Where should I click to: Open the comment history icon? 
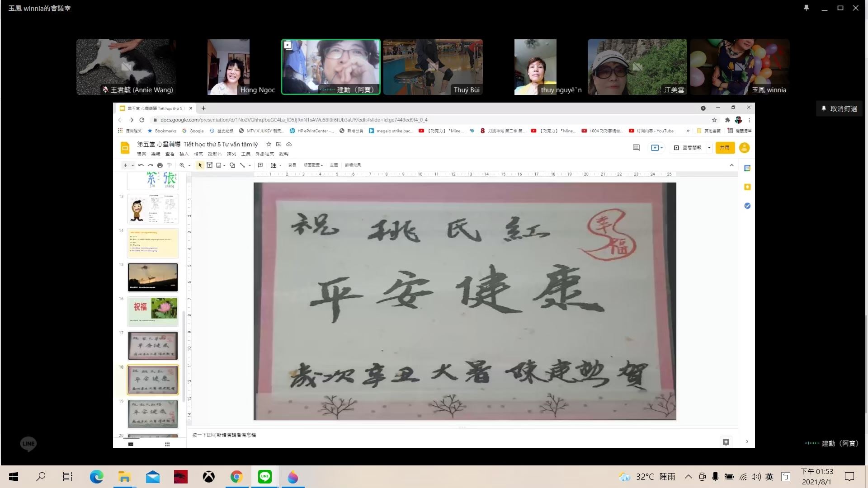coord(636,148)
